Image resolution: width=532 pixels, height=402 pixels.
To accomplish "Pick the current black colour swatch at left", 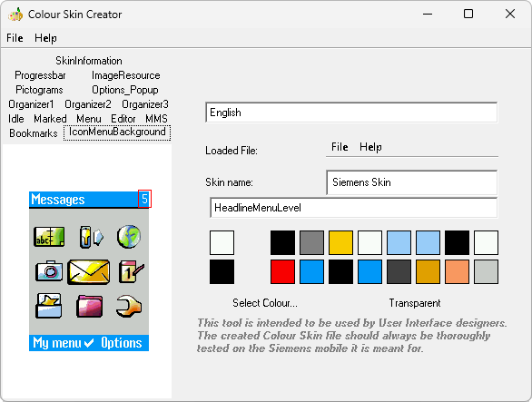I will coord(222,271).
